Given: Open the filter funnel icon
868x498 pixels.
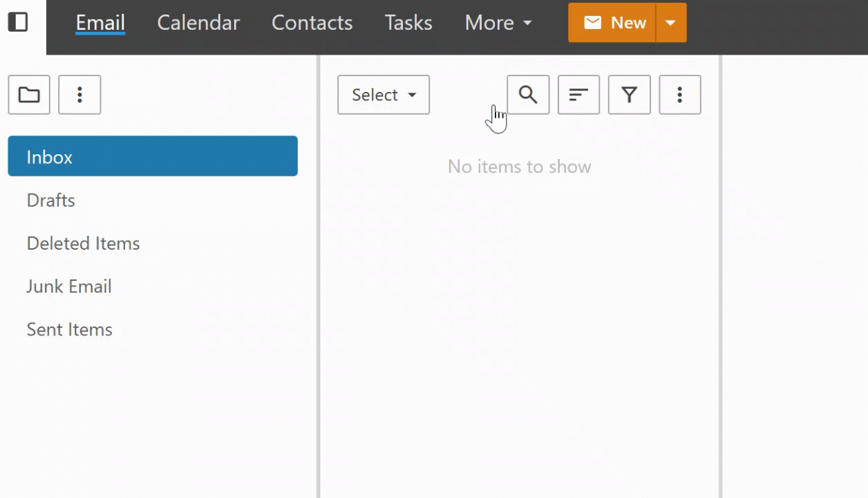Looking at the screenshot, I should (x=629, y=95).
